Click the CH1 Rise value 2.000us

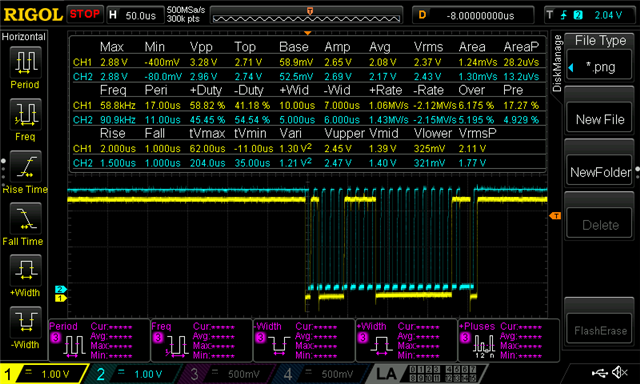click(118, 149)
